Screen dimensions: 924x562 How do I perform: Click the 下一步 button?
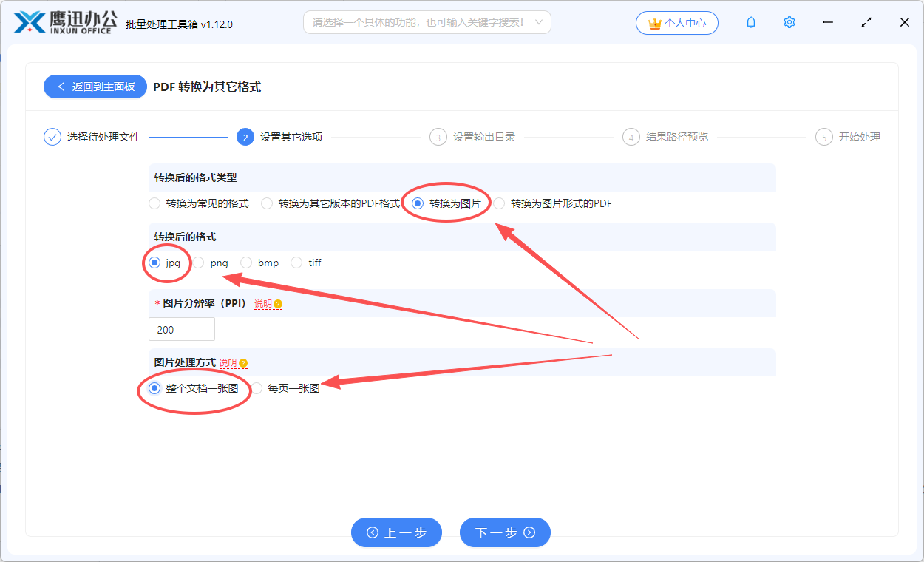tap(505, 532)
